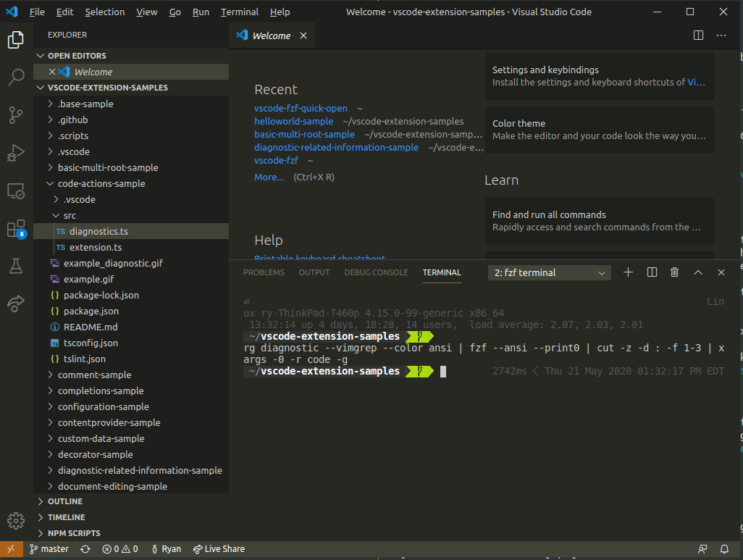Image resolution: width=743 pixels, height=560 pixels.
Task: Open example_diagnostic.gif file
Action: pyautogui.click(x=131, y=263)
